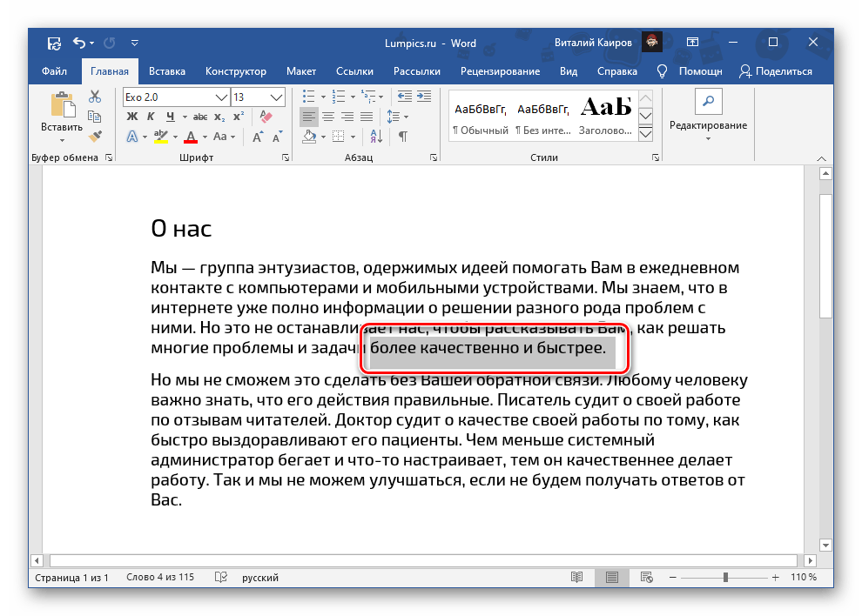The width and height of the screenshot is (862, 616).
Task: Click the multilevel list icon
Action: 368,97
